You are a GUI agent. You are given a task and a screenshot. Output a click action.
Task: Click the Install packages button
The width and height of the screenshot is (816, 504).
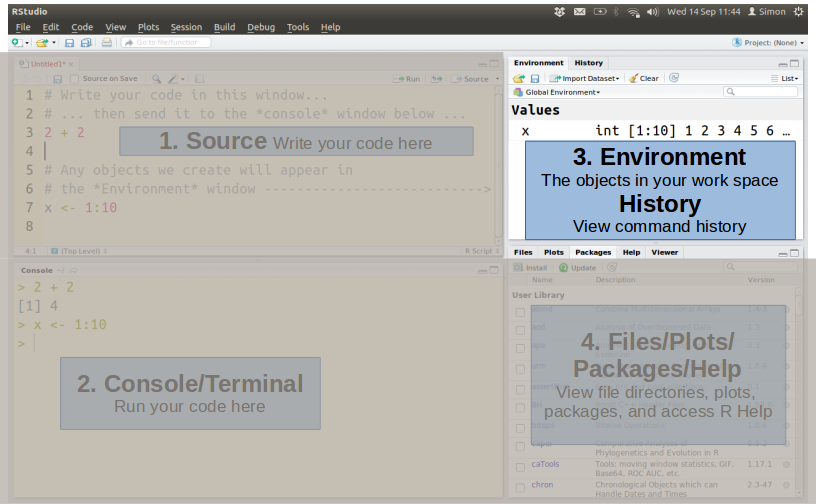530,267
